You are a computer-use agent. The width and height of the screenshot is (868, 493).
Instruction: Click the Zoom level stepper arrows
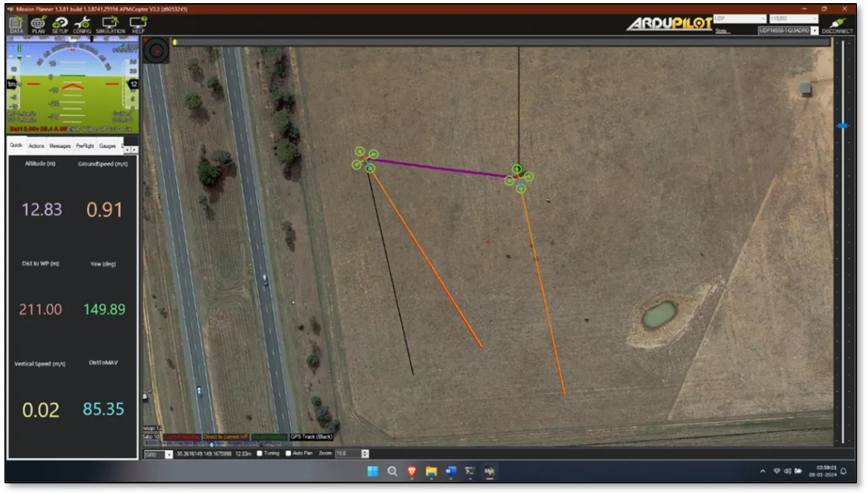tap(365, 454)
